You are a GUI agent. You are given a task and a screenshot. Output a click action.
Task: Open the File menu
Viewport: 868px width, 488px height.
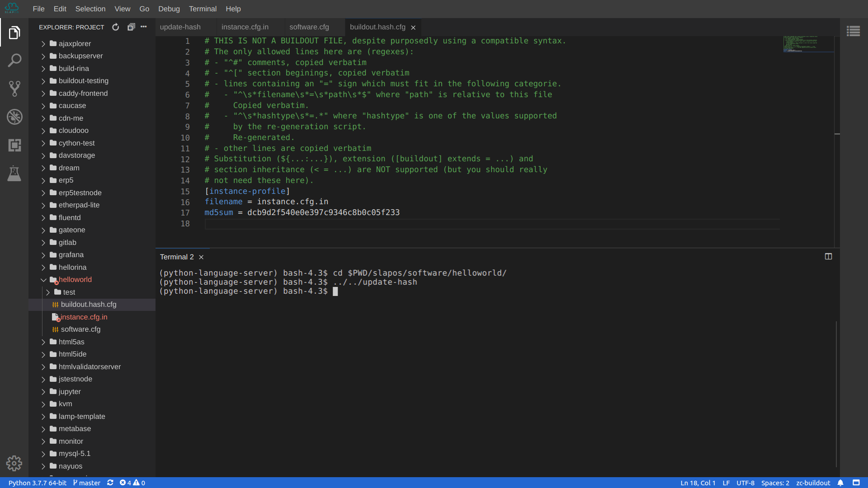click(38, 9)
